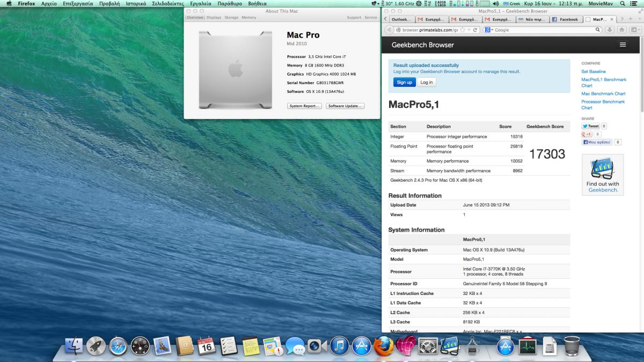The image size is (644, 362).
Task: Open System Preferences gear icon in Dock
Action: [428, 346]
